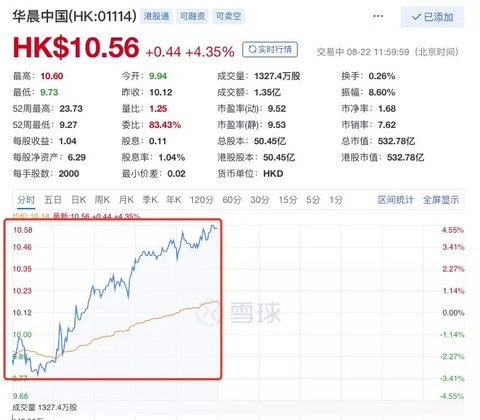The height and width of the screenshot is (420, 480).
Task: Refresh via the 实时行情 button
Action: [x=270, y=50]
